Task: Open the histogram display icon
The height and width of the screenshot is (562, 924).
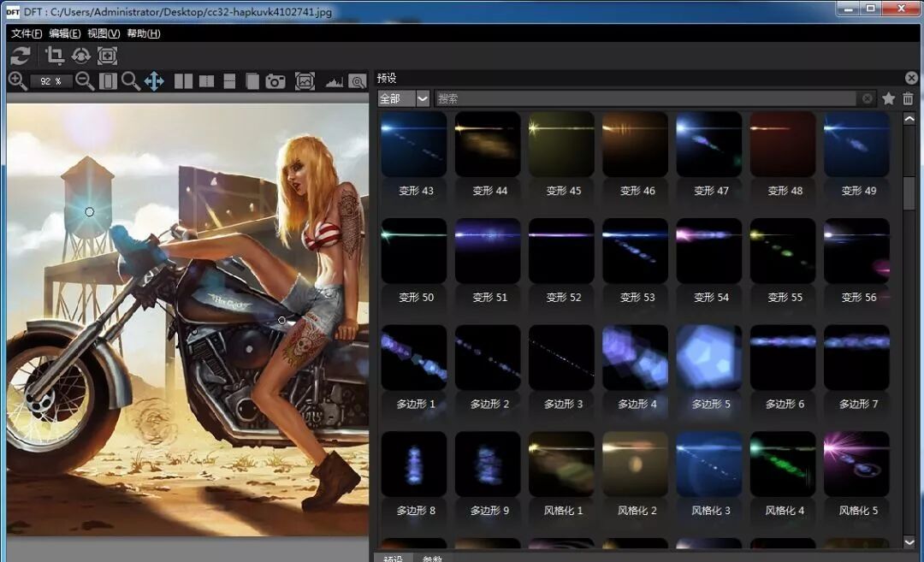Action: click(333, 82)
